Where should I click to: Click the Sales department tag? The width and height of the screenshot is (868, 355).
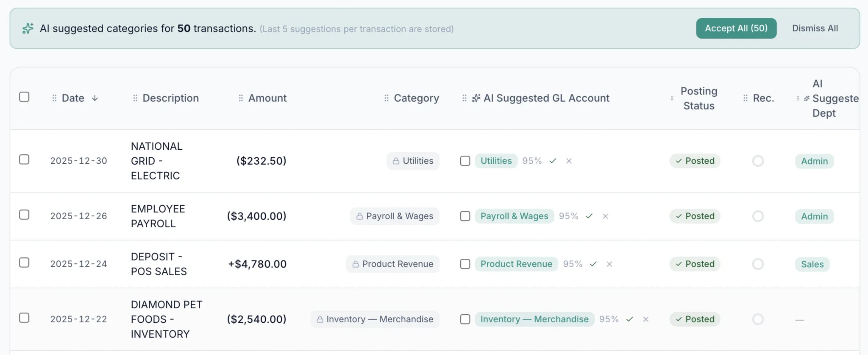coord(812,264)
